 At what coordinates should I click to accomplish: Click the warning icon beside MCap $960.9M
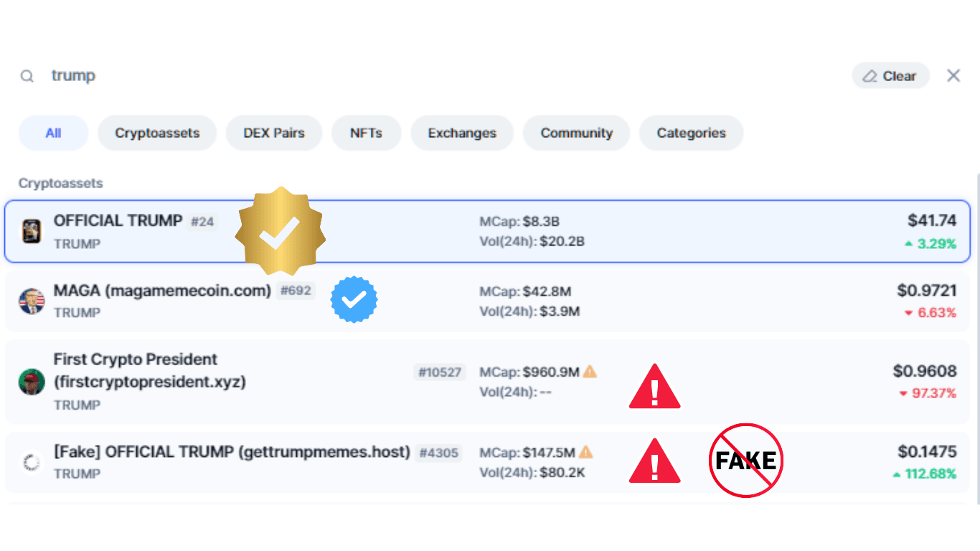click(590, 372)
